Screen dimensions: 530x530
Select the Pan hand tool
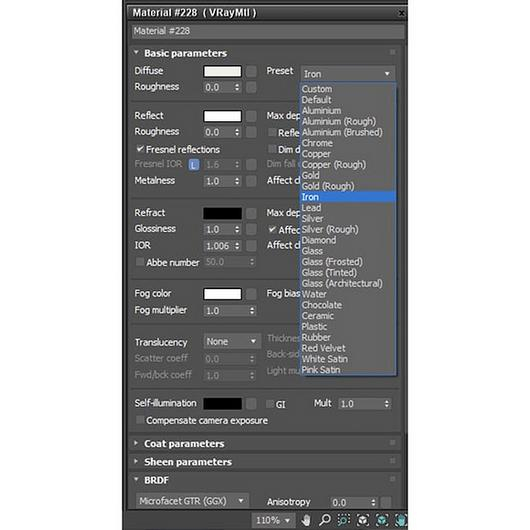(x=306, y=520)
